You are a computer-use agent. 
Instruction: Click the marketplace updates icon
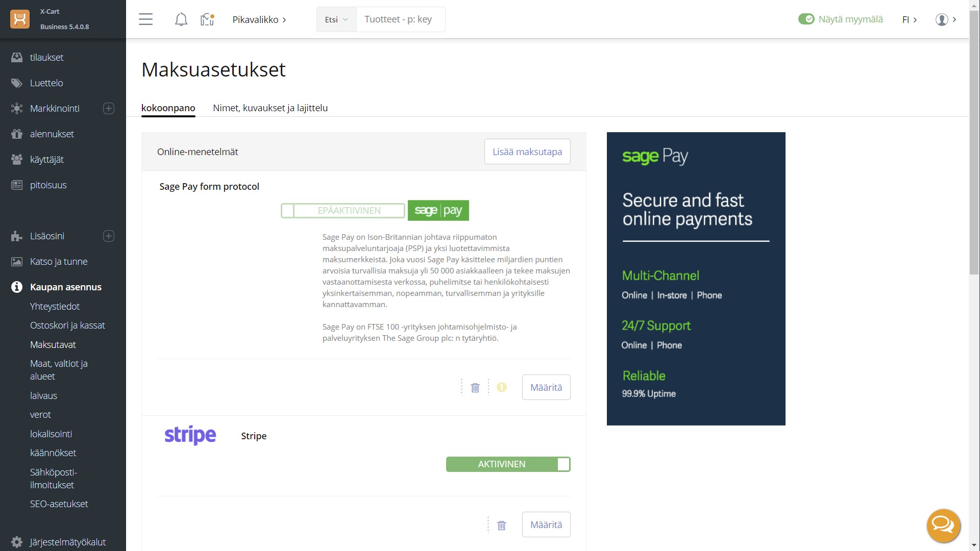tap(207, 19)
